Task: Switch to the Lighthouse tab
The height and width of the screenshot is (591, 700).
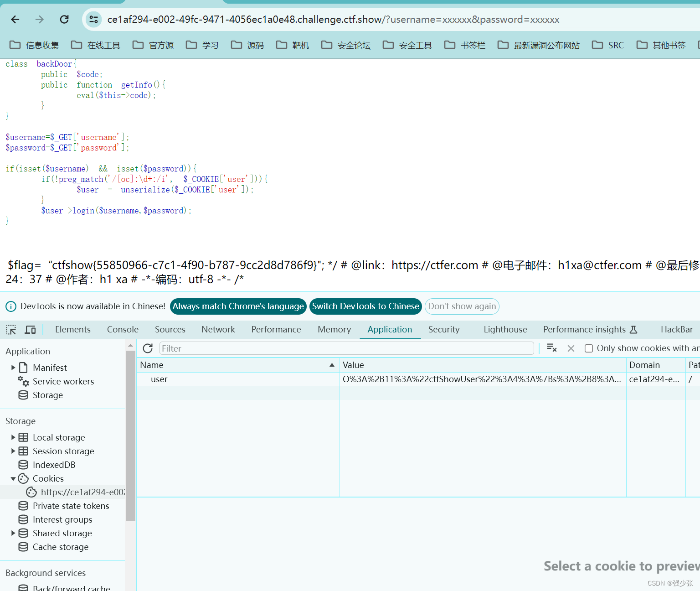Action: coord(505,330)
